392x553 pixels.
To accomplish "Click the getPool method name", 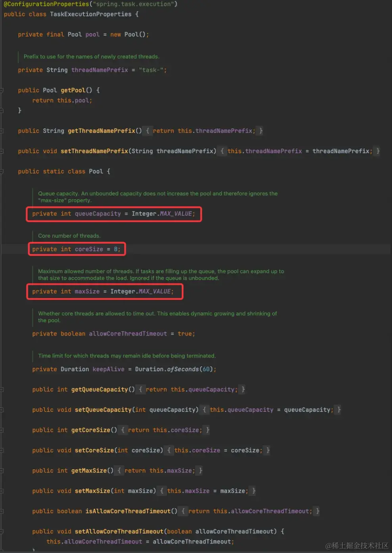I will tap(73, 90).
